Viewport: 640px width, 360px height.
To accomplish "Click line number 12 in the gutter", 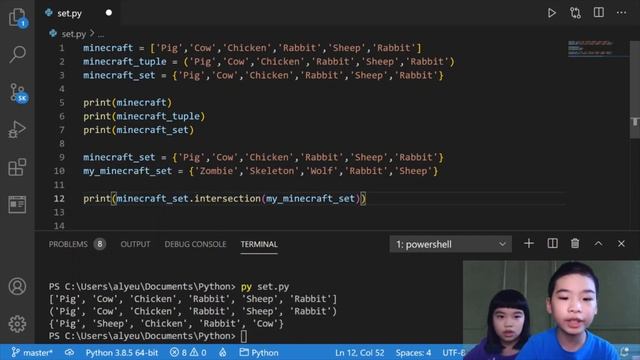I will tap(59, 198).
